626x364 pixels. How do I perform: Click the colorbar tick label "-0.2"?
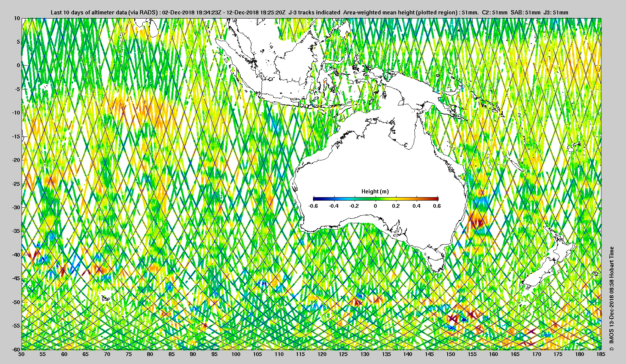(x=354, y=206)
